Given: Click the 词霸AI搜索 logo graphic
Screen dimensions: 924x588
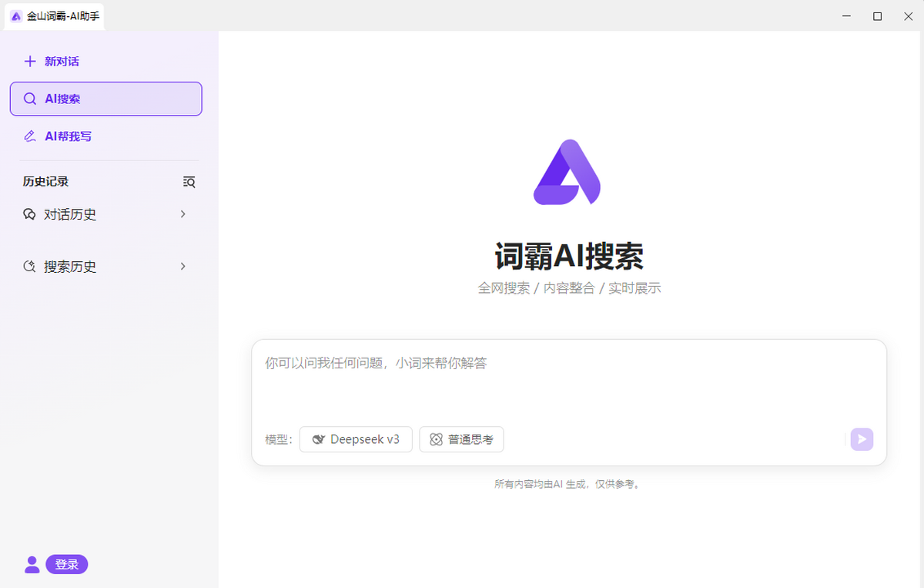Looking at the screenshot, I should [x=567, y=172].
